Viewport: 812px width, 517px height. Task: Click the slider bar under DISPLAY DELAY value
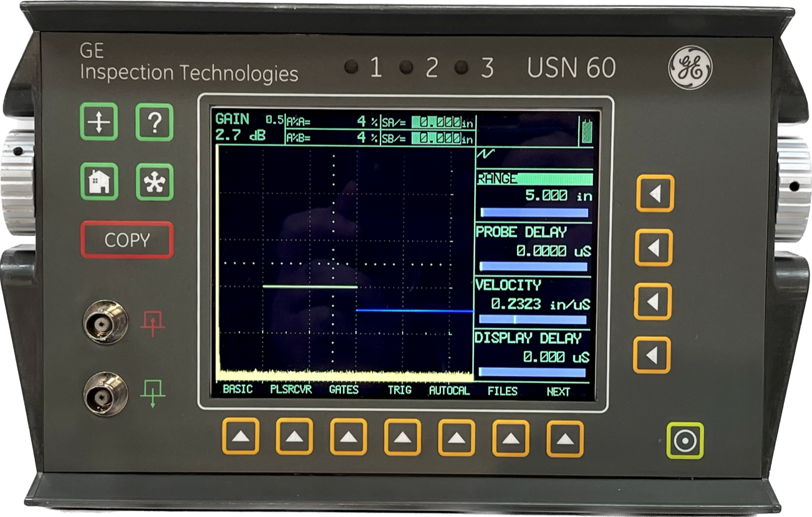tap(532, 372)
